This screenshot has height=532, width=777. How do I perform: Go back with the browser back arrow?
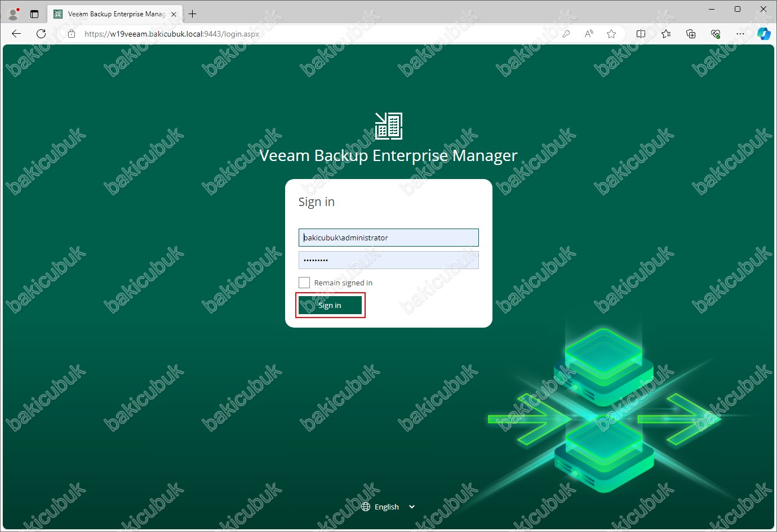point(16,34)
